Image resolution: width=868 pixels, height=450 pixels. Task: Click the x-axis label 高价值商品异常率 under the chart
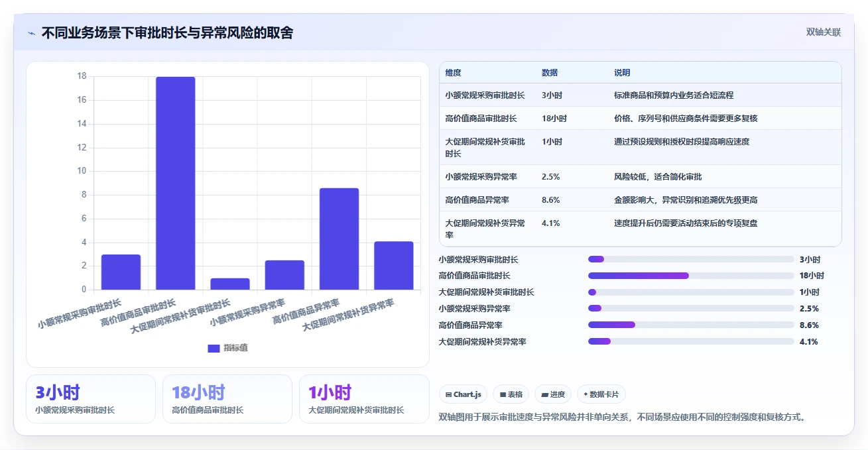tap(306, 311)
